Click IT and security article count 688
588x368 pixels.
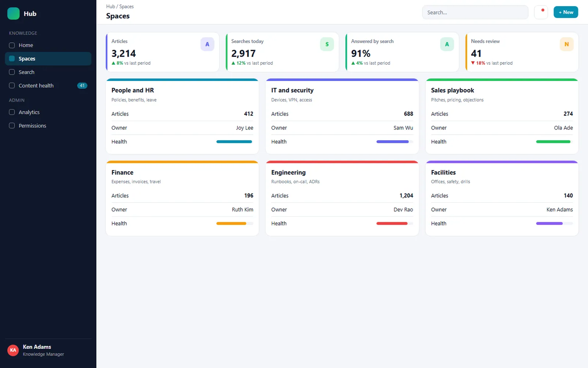pos(408,114)
